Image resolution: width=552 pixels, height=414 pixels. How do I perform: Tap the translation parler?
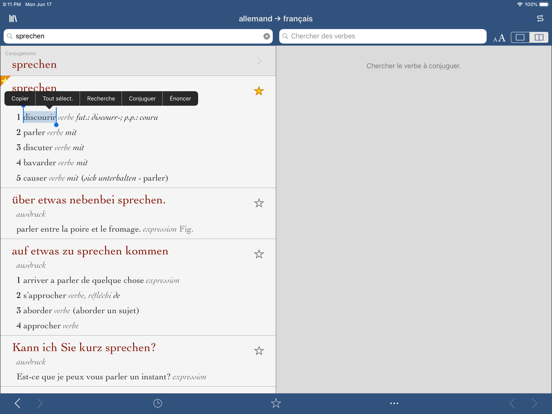coord(34,133)
